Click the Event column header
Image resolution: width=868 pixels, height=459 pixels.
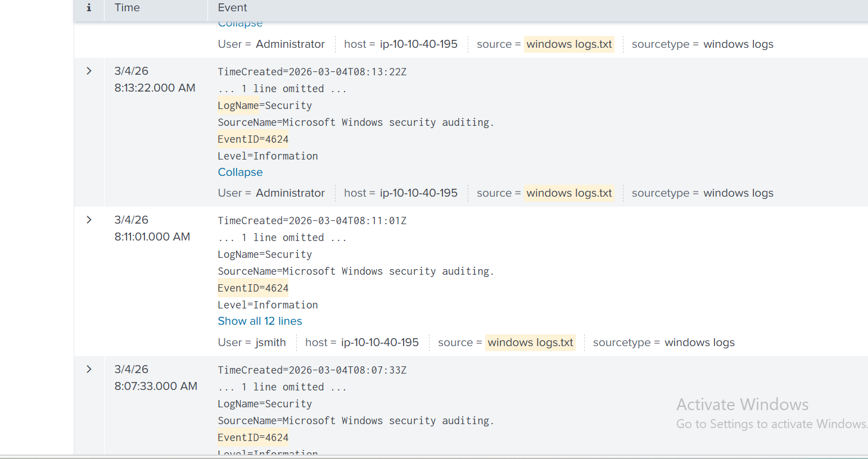coord(232,8)
